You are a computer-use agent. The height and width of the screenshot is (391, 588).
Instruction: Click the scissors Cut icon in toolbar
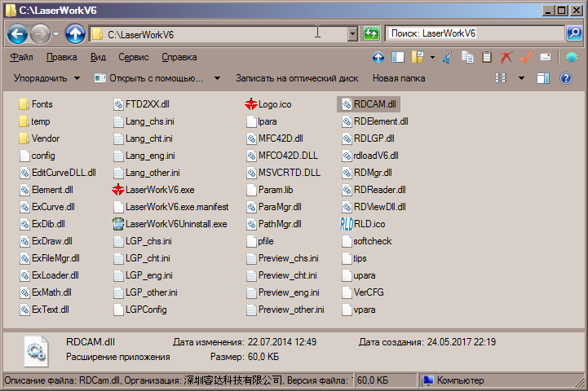tap(447, 57)
